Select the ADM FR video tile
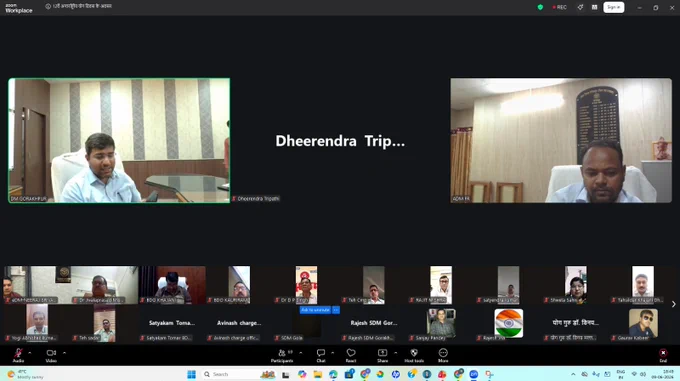Viewport: 680px width, 381px height. [561, 140]
